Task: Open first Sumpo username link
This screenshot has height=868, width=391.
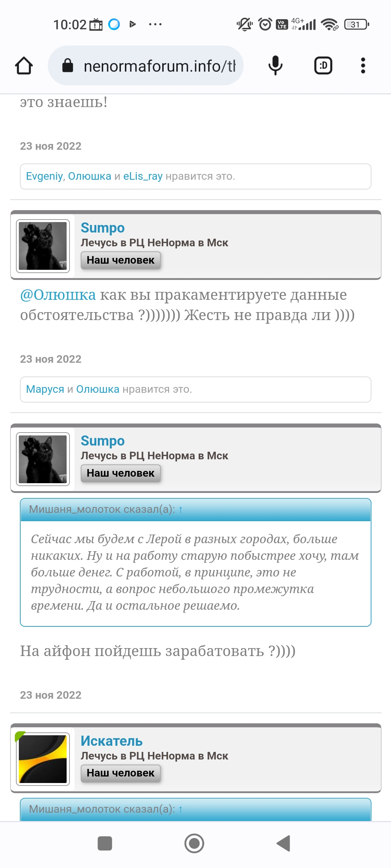Action: pyautogui.click(x=102, y=228)
